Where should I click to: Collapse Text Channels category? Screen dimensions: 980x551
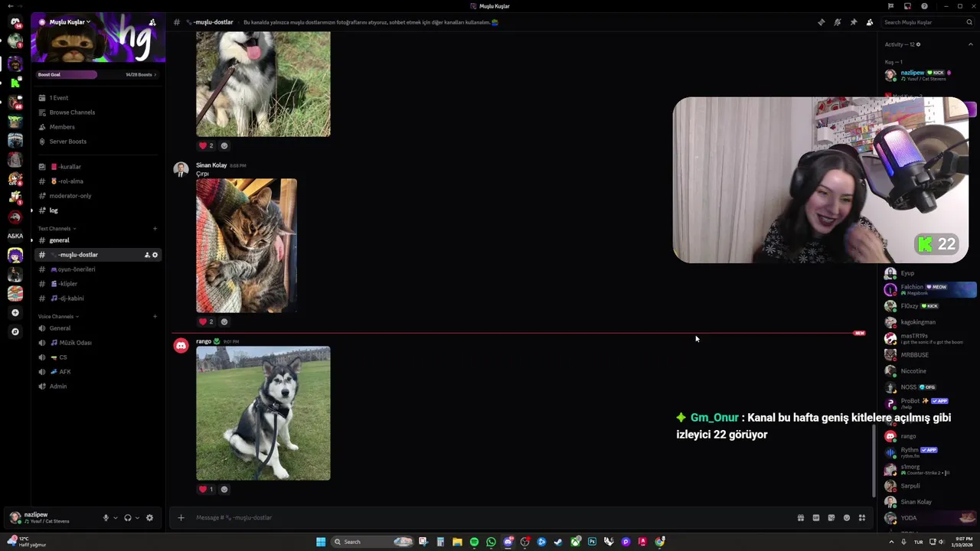[57, 229]
